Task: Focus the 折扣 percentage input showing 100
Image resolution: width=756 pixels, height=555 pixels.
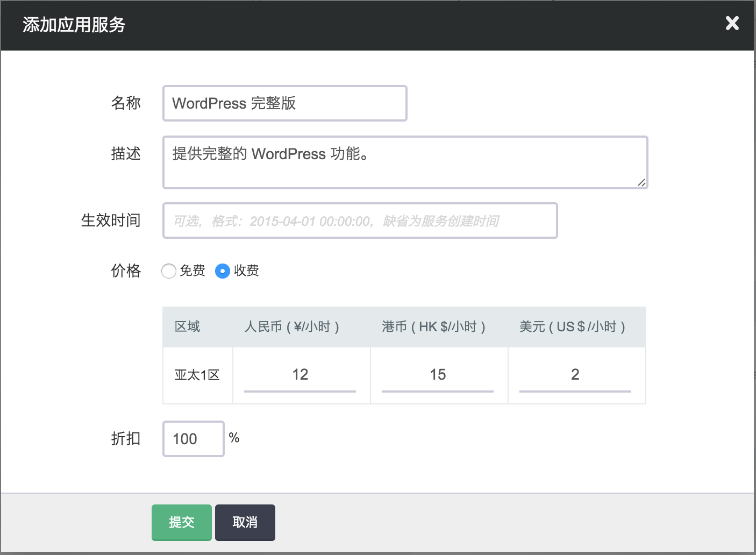Action: point(193,439)
